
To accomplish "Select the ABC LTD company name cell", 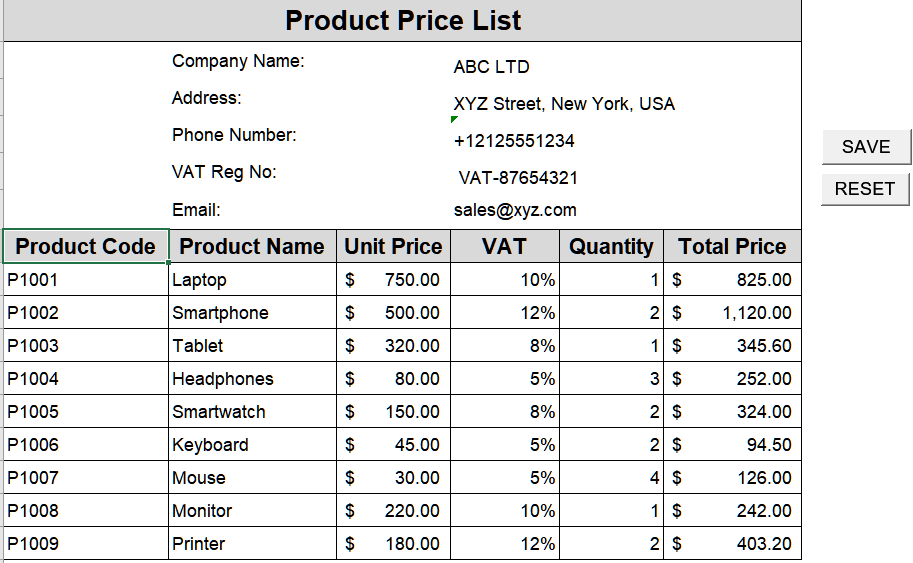I will (x=491, y=67).
